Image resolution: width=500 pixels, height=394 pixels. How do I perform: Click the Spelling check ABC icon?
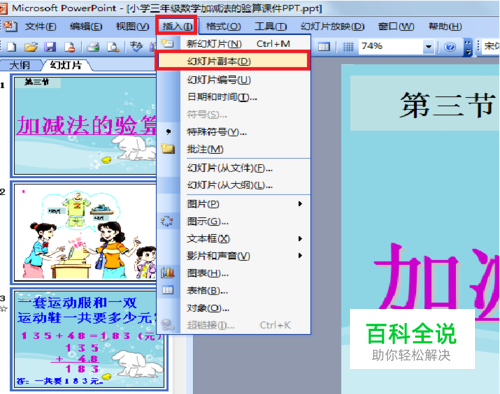pos(136,47)
